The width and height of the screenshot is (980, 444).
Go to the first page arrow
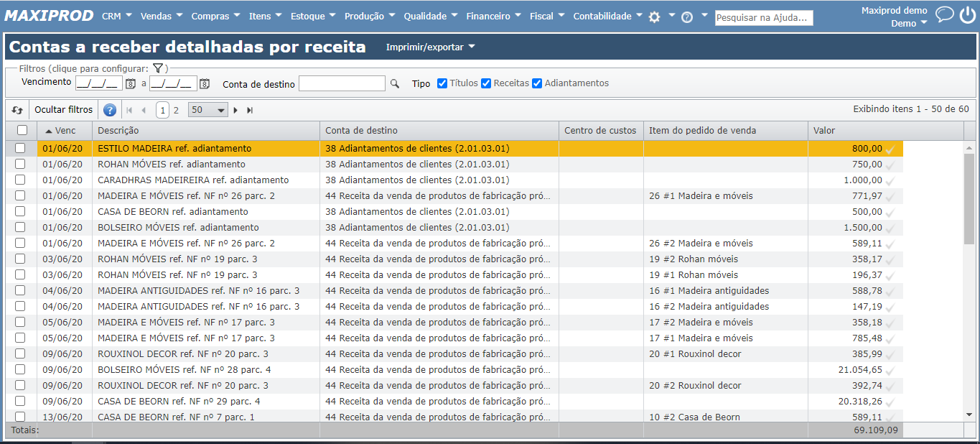click(129, 110)
